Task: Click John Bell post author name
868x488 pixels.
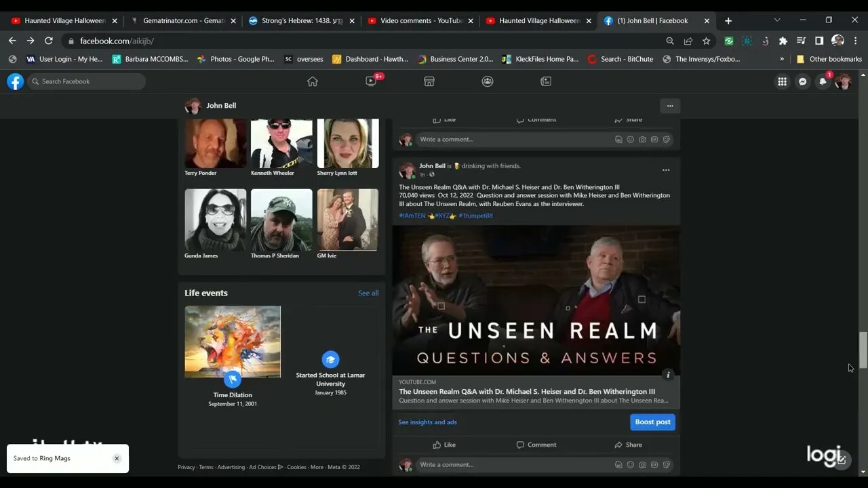Action: coord(432,165)
